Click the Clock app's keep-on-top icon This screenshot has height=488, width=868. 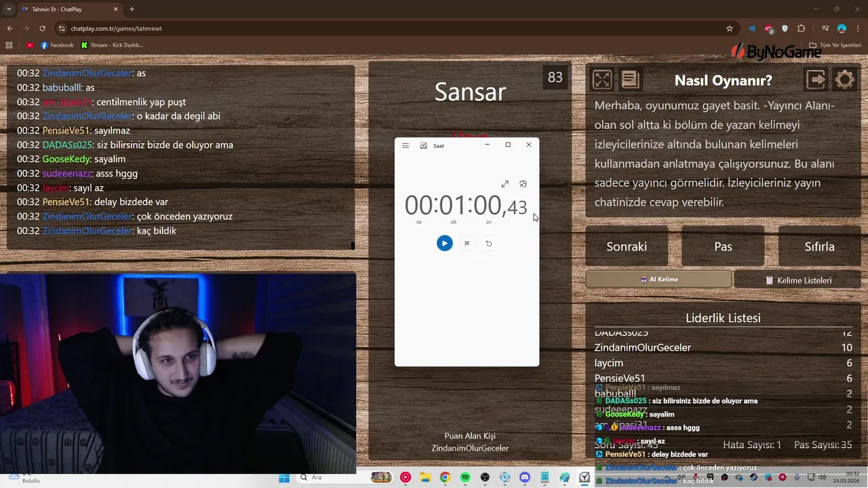coord(523,184)
